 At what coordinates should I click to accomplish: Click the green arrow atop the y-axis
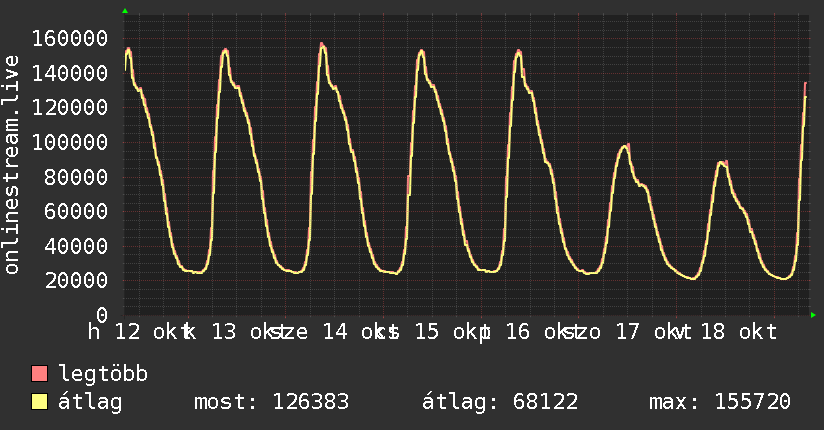(x=125, y=11)
